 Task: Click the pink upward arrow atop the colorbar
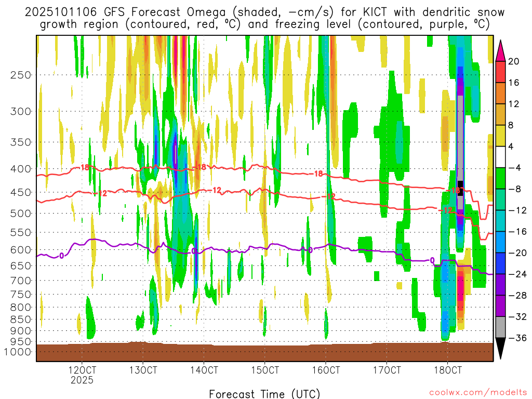[x=500, y=51]
